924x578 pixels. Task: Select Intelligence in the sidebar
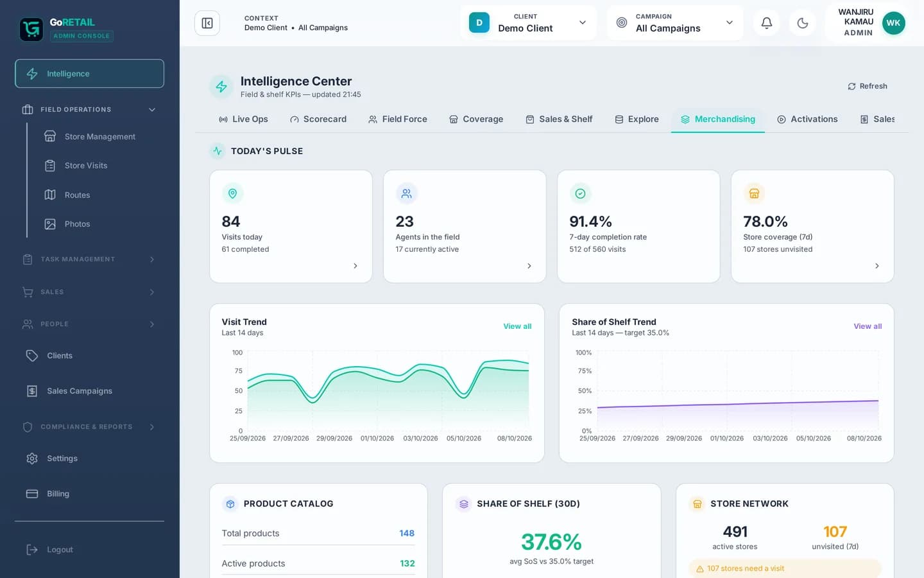[89, 74]
